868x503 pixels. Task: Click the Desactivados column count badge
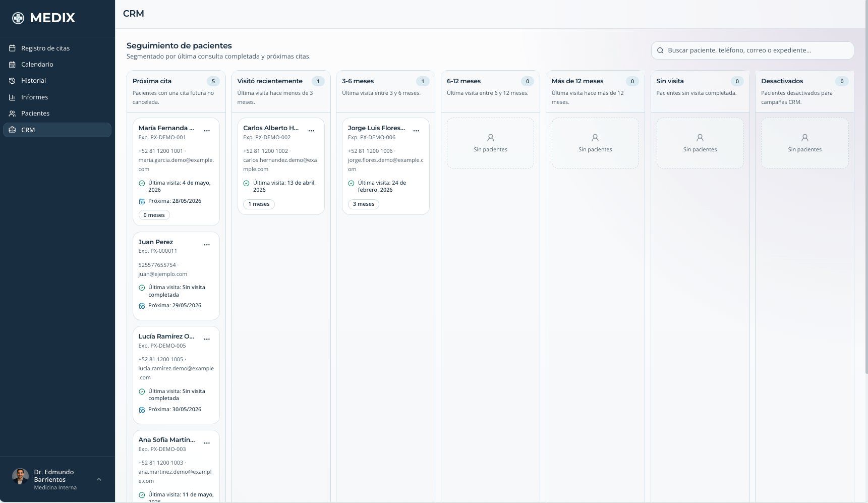coord(842,81)
